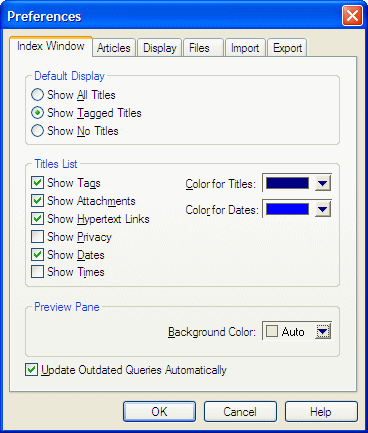Enable Show Times checkbox

coord(37,272)
